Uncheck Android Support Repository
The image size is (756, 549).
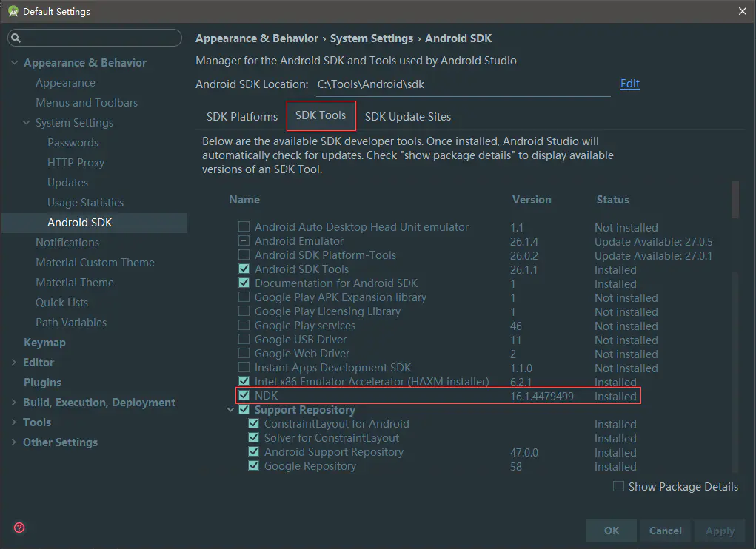254,451
